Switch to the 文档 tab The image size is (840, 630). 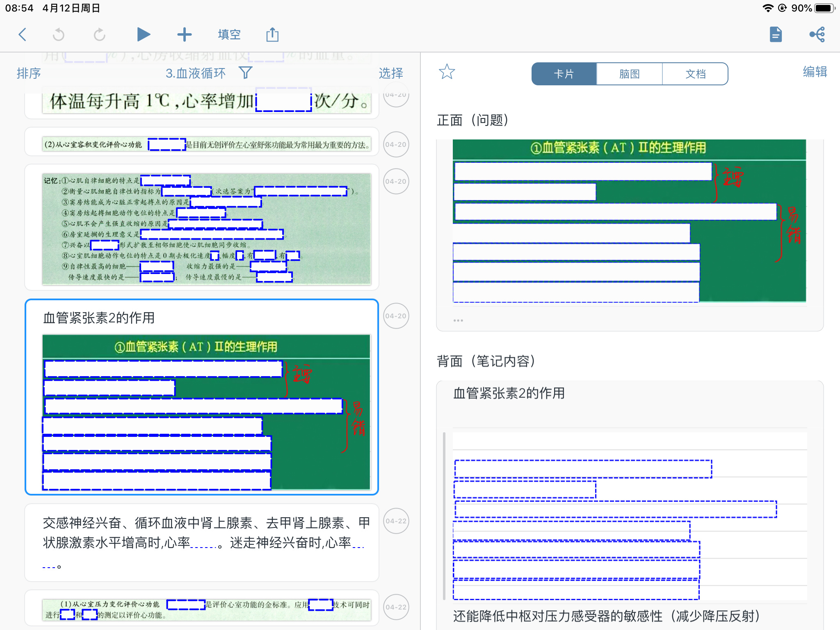tap(696, 74)
